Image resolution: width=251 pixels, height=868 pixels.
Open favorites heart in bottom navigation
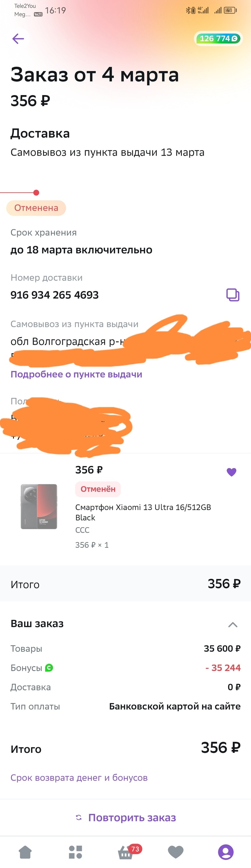click(x=176, y=852)
